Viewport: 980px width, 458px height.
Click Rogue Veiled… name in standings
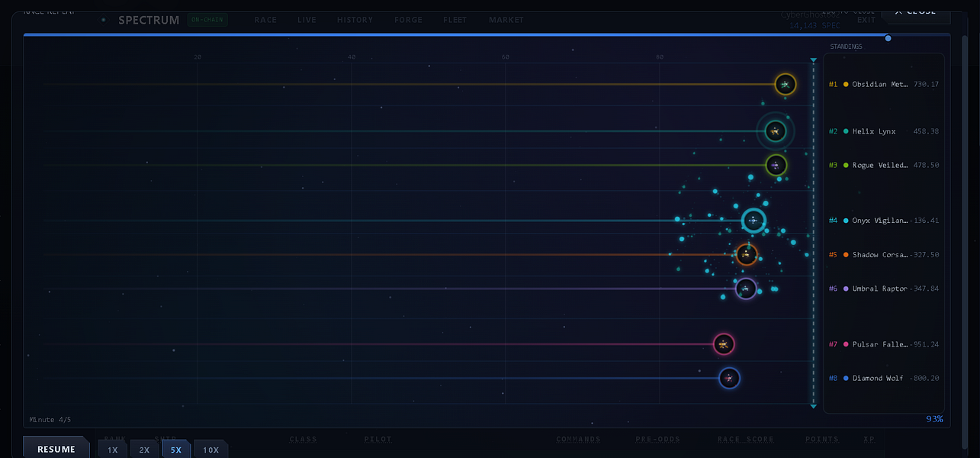tap(880, 165)
